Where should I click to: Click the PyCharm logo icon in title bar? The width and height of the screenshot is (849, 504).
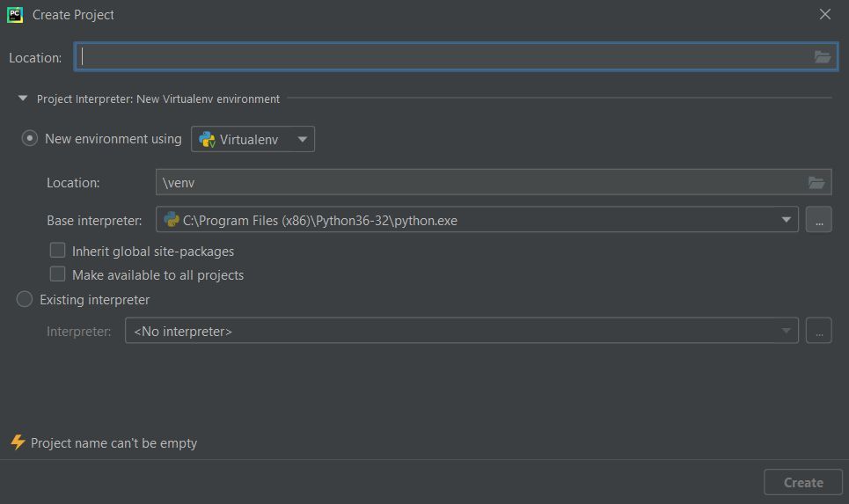[15, 15]
